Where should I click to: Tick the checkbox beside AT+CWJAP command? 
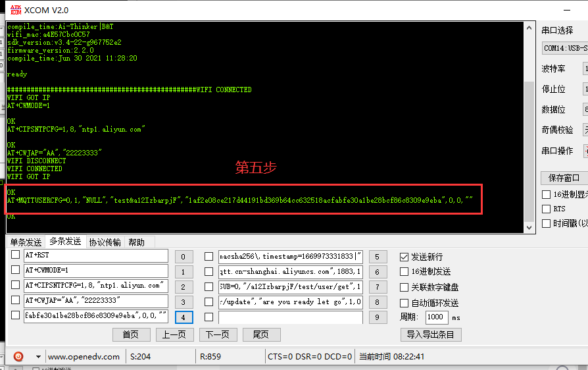15,300
